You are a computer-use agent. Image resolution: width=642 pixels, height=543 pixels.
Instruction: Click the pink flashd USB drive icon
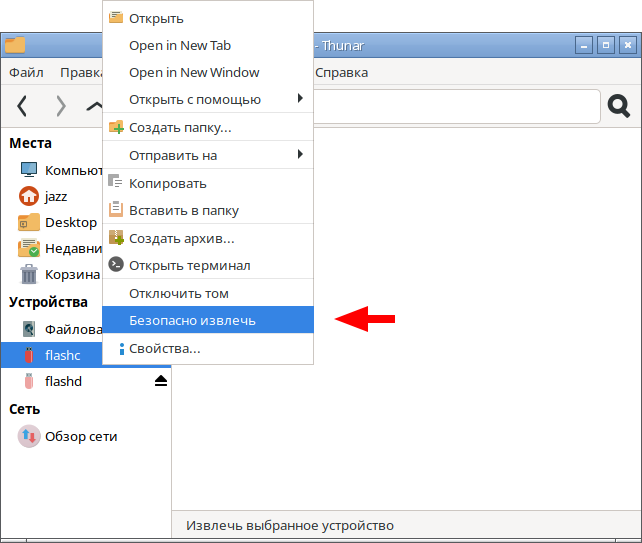point(29,381)
